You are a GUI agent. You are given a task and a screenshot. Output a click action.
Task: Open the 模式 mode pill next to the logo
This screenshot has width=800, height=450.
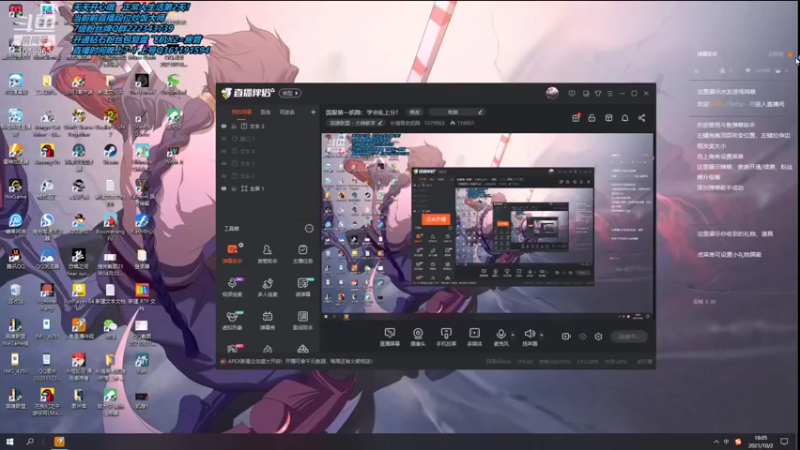coord(290,93)
